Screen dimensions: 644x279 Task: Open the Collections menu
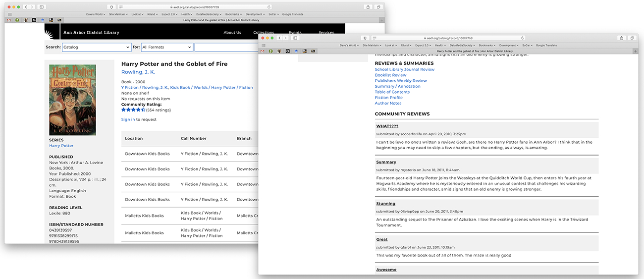(x=264, y=33)
